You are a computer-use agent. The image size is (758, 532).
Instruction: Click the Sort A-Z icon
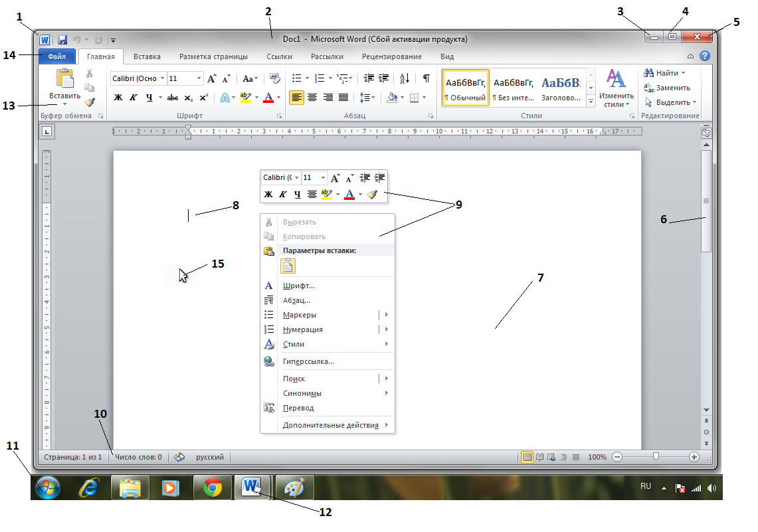pyautogui.click(x=405, y=78)
